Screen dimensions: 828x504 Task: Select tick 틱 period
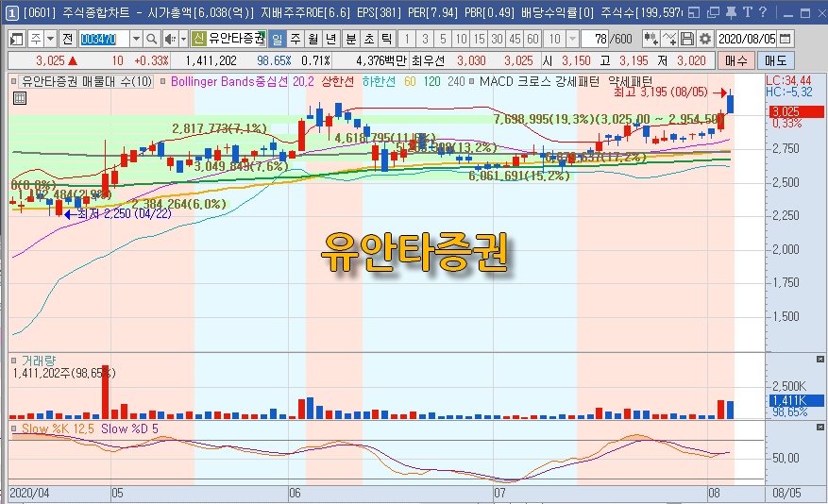[387, 39]
